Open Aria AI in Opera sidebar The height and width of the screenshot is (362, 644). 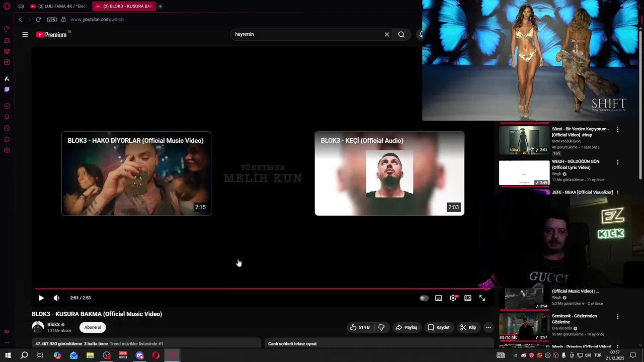[7, 78]
